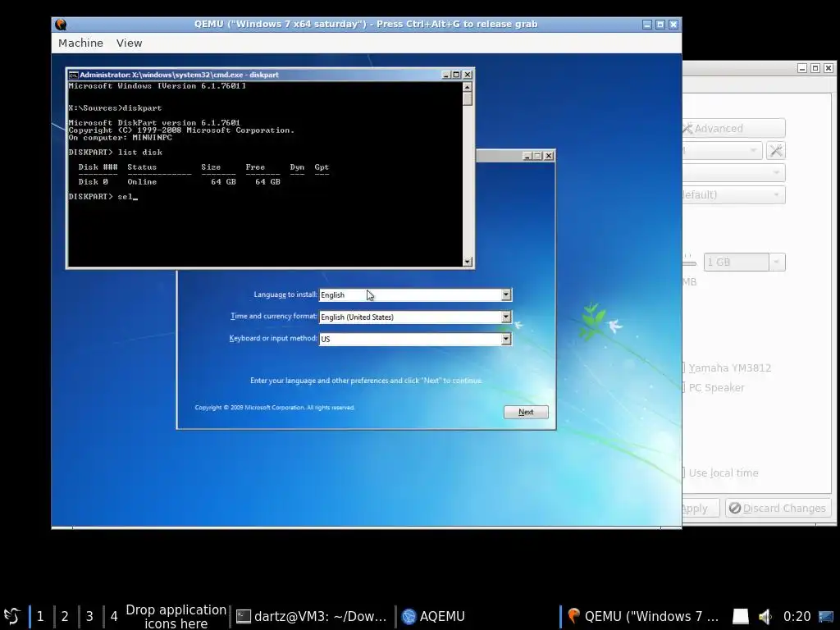Click Next in Windows setup

pyautogui.click(x=526, y=412)
